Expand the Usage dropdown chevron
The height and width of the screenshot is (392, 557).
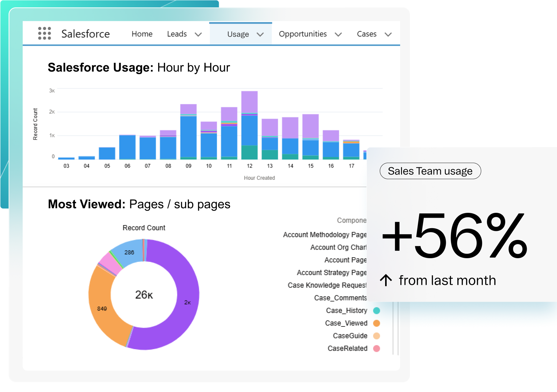pos(260,35)
